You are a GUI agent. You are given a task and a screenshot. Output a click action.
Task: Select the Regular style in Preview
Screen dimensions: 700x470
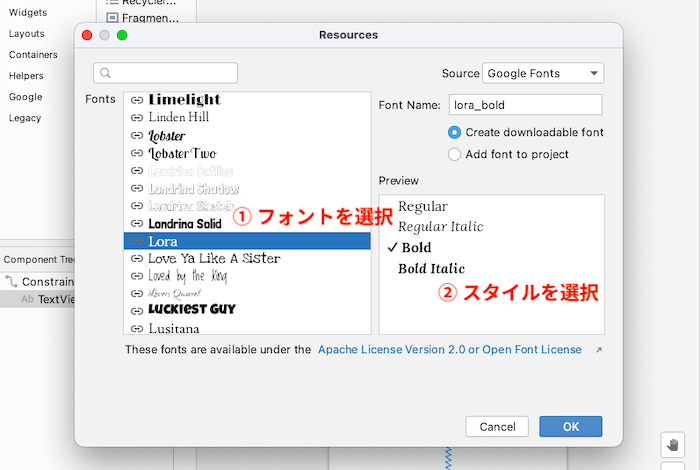[422, 207]
